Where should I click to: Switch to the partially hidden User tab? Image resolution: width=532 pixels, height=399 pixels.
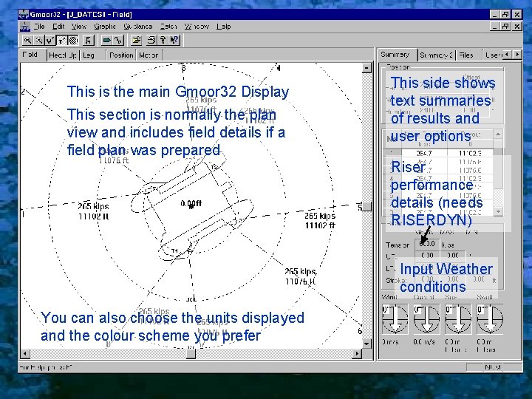pos(493,55)
